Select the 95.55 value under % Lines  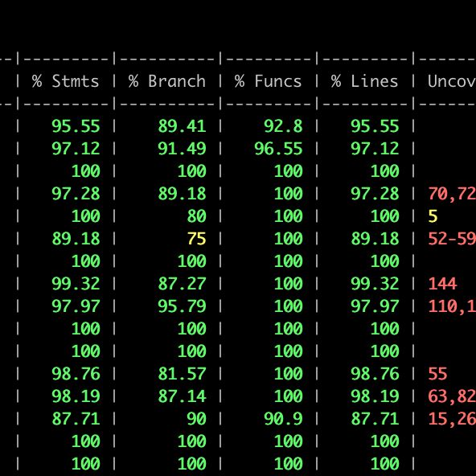tap(375, 126)
